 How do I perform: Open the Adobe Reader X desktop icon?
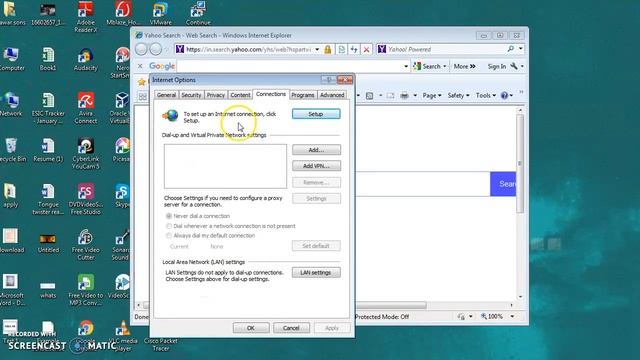(86, 16)
